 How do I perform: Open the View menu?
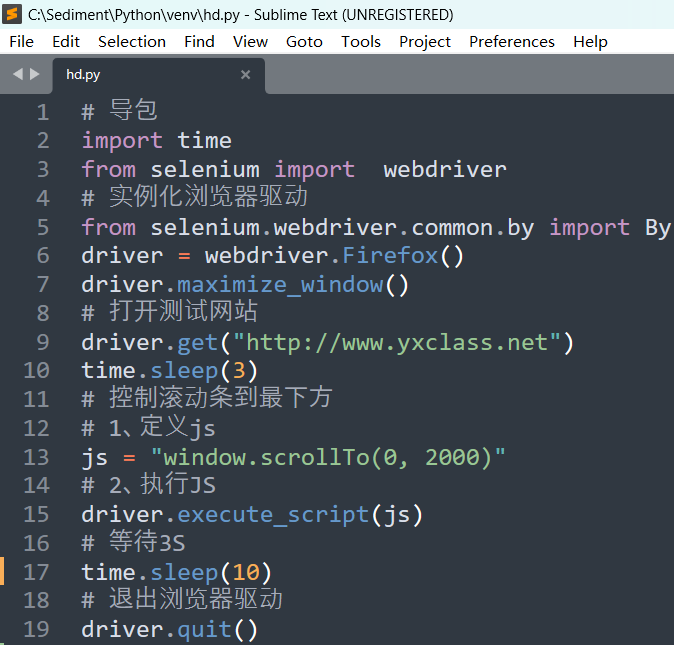(x=251, y=42)
